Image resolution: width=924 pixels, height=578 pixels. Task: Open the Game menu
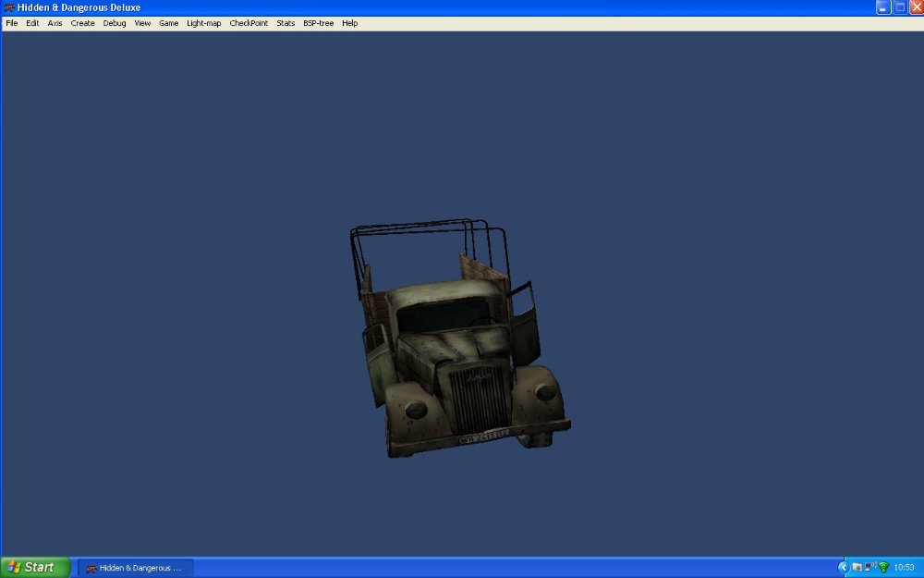pyautogui.click(x=168, y=23)
